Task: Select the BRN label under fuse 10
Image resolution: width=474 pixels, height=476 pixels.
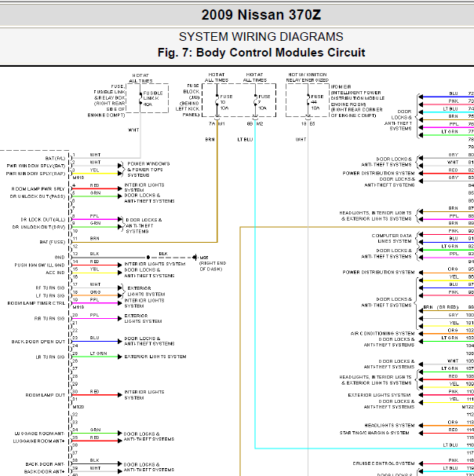Action: click(210, 140)
